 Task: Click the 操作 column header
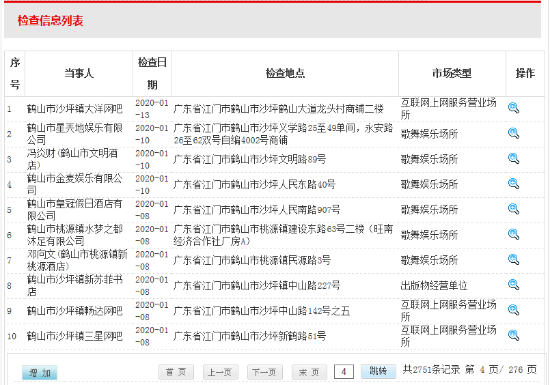pos(525,73)
